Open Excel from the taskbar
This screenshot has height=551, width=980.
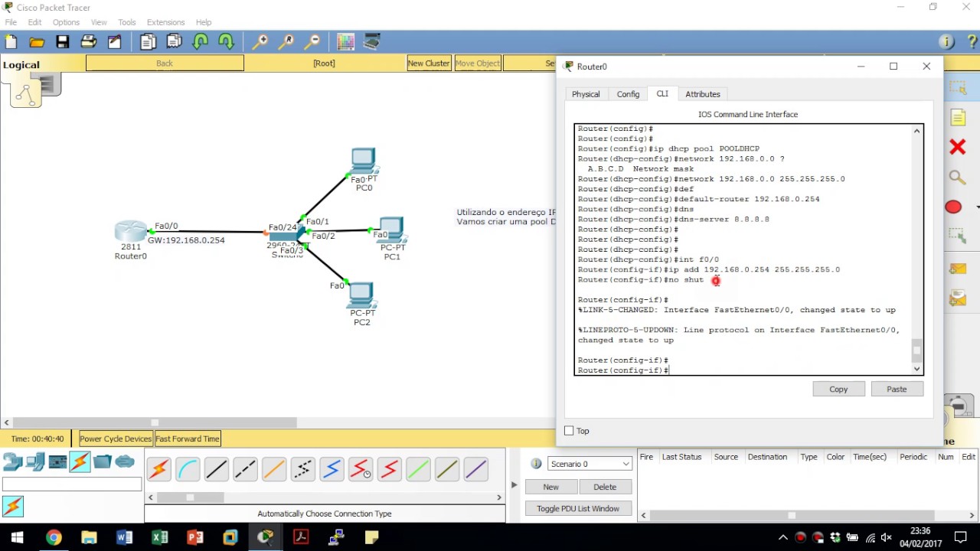click(159, 537)
